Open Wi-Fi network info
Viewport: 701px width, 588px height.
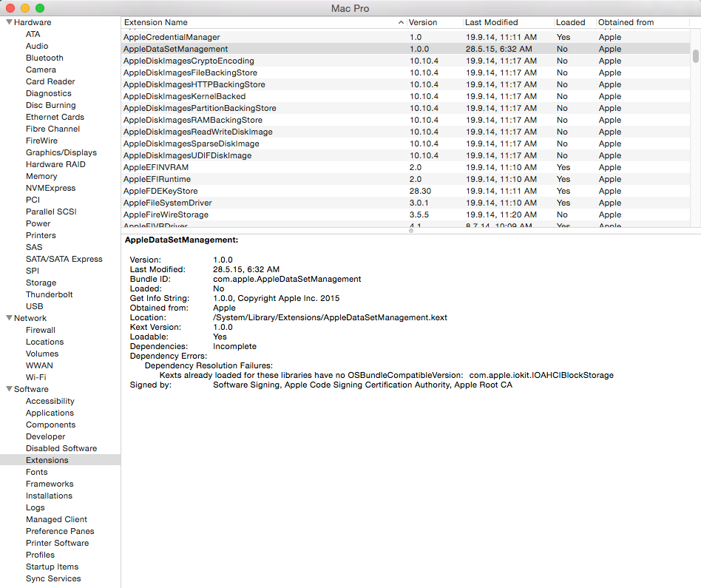pos(35,377)
